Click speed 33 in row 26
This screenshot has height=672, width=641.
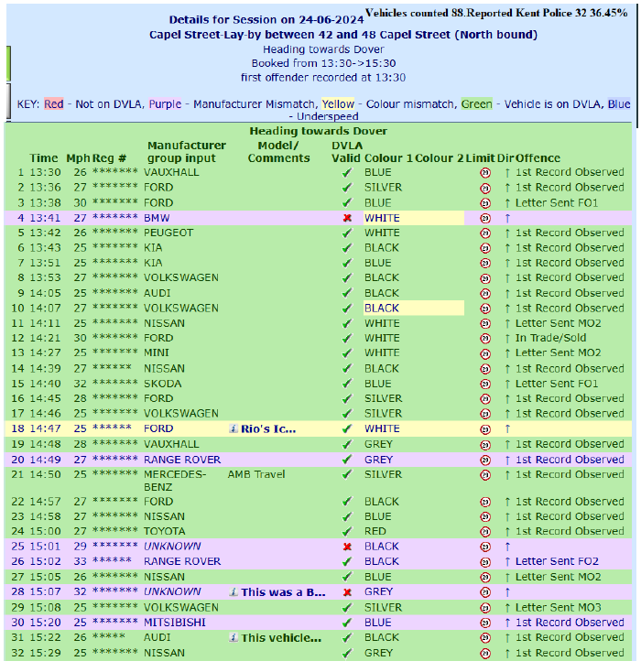tap(81, 561)
